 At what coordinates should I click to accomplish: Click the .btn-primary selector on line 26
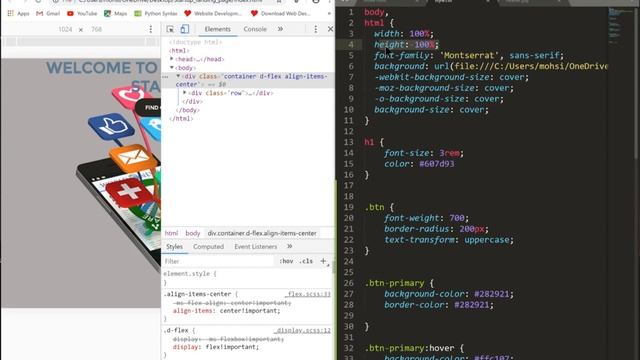(x=394, y=283)
